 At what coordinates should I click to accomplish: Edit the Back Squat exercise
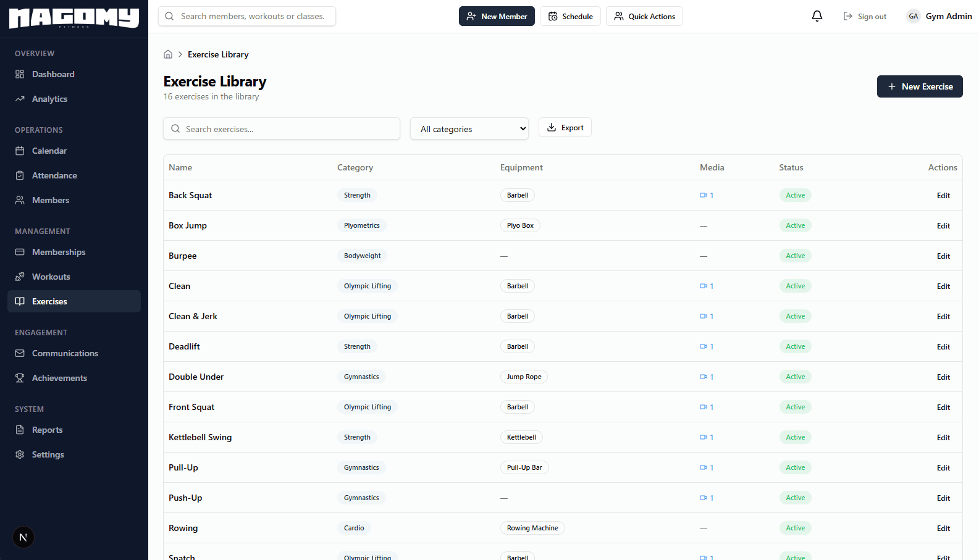943,195
